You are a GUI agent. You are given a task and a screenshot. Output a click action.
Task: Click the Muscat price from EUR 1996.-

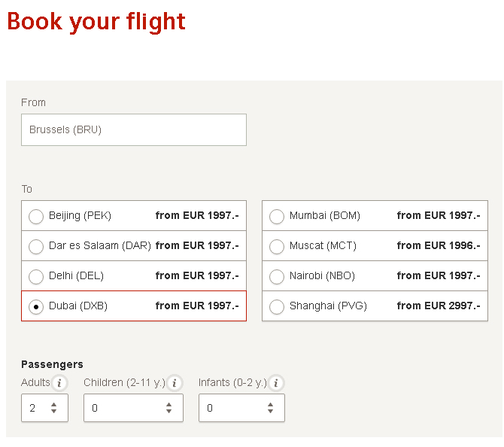tap(438, 246)
